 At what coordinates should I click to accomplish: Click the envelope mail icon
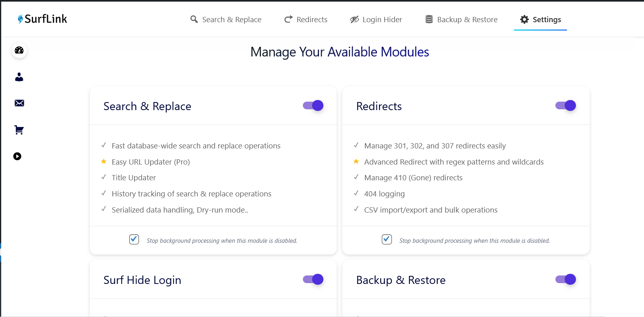pos(19,103)
